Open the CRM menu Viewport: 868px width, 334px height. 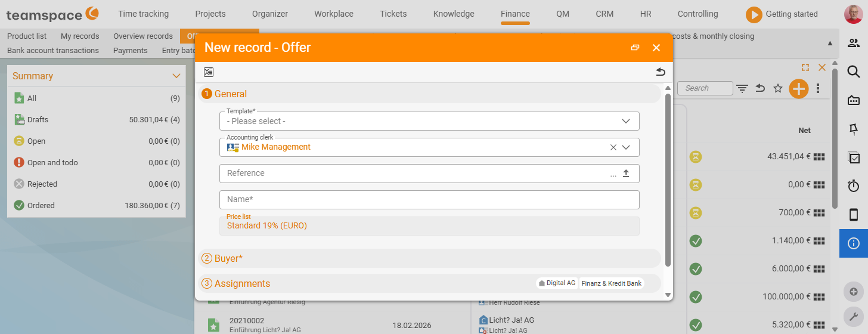tap(604, 14)
